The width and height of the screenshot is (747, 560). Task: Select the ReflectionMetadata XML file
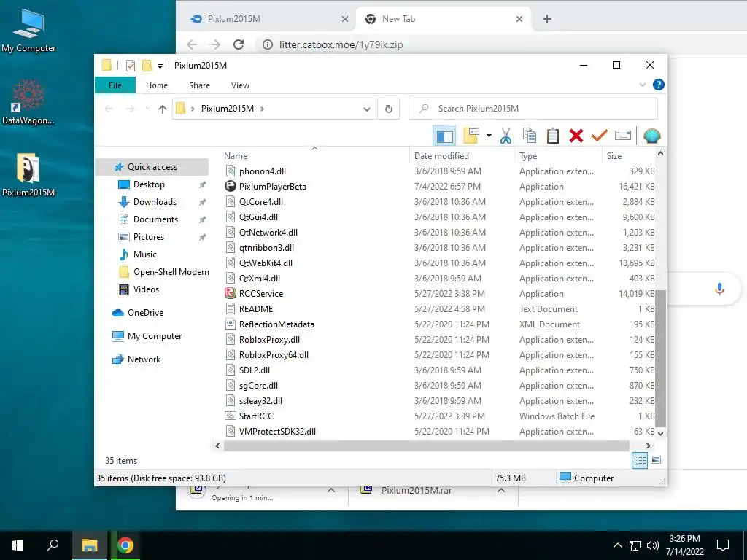(x=276, y=324)
